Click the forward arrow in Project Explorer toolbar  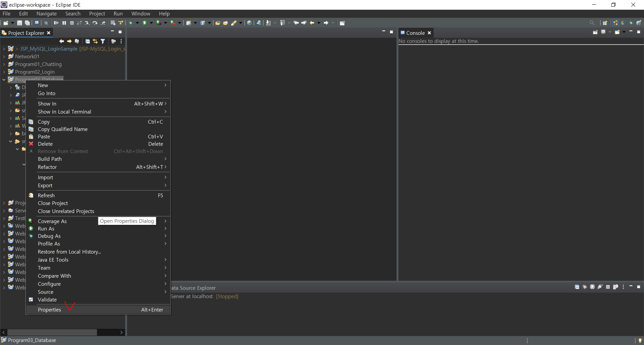[69, 41]
